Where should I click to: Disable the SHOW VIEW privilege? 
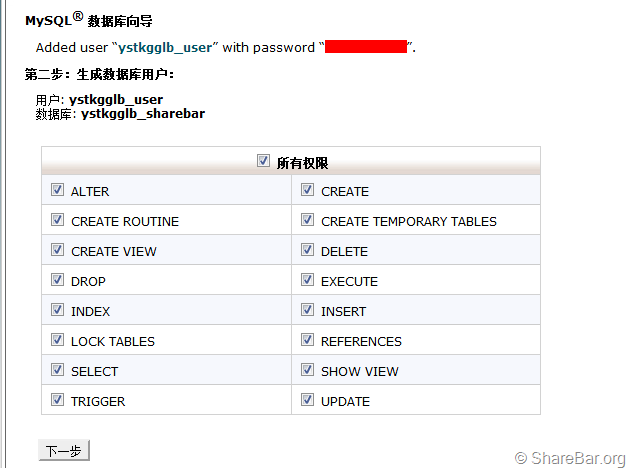[307, 370]
